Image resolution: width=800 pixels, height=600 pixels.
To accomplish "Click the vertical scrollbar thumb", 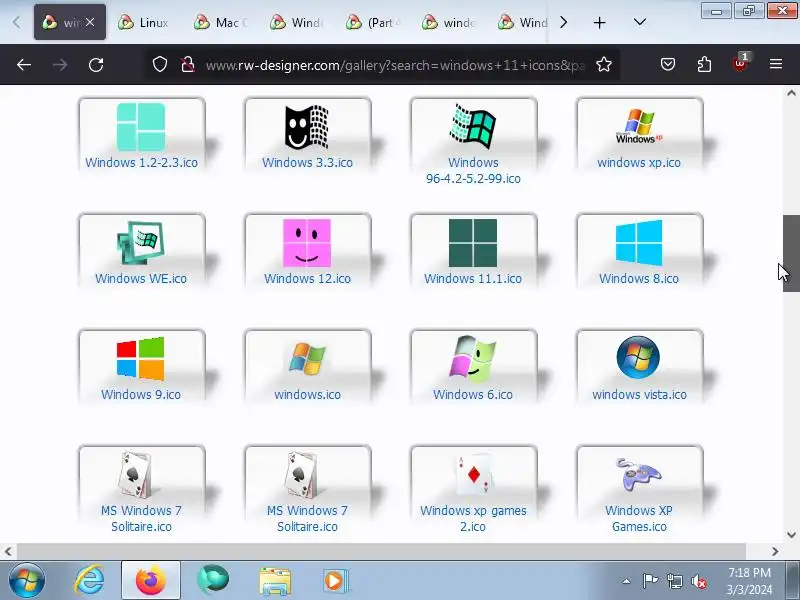I will click(791, 254).
